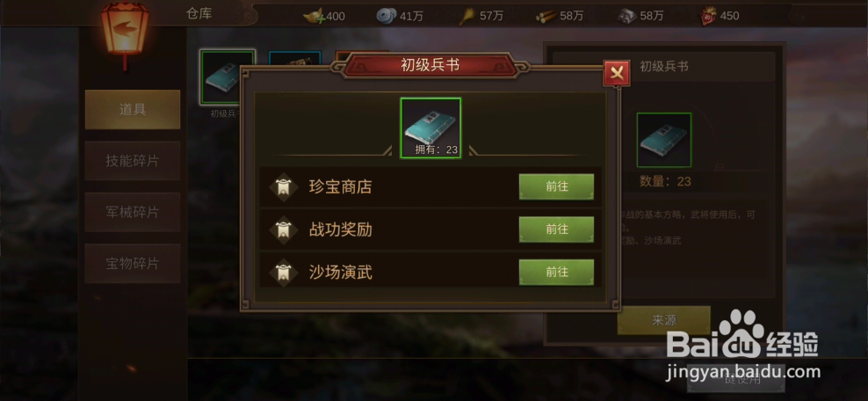The height and width of the screenshot is (401, 868).
Task: Switch to 技能碎片 tab
Action: 133,161
